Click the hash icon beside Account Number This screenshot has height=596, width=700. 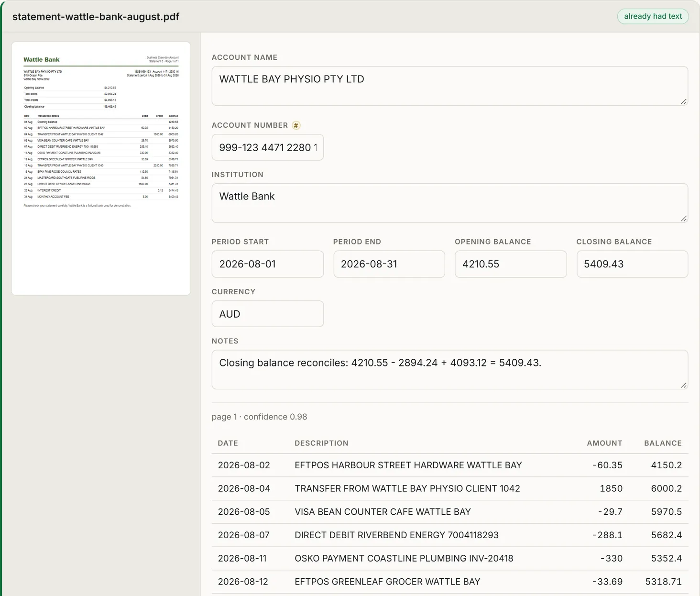pyautogui.click(x=296, y=125)
